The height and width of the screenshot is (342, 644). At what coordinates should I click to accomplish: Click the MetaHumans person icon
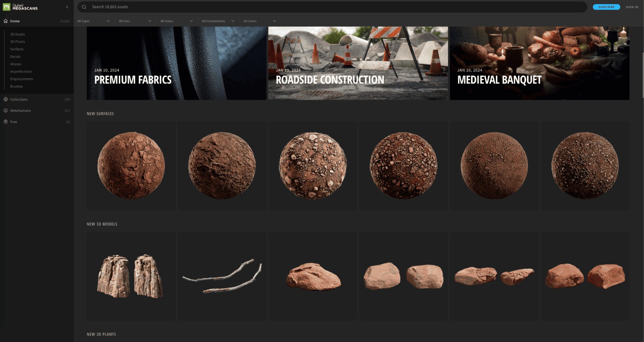5,110
